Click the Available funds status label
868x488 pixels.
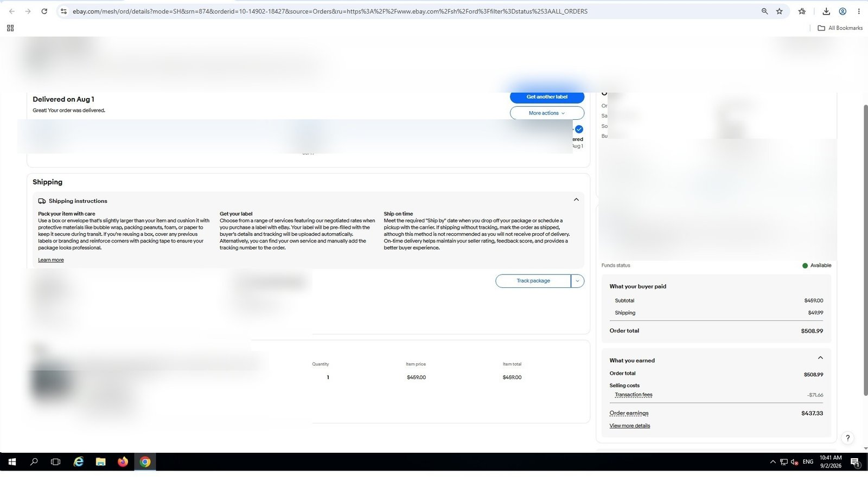tap(820, 266)
